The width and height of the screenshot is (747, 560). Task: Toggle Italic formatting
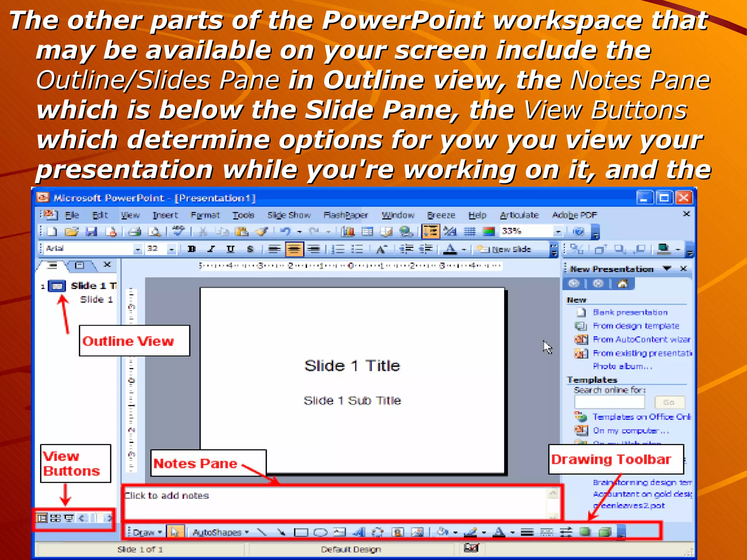211,249
